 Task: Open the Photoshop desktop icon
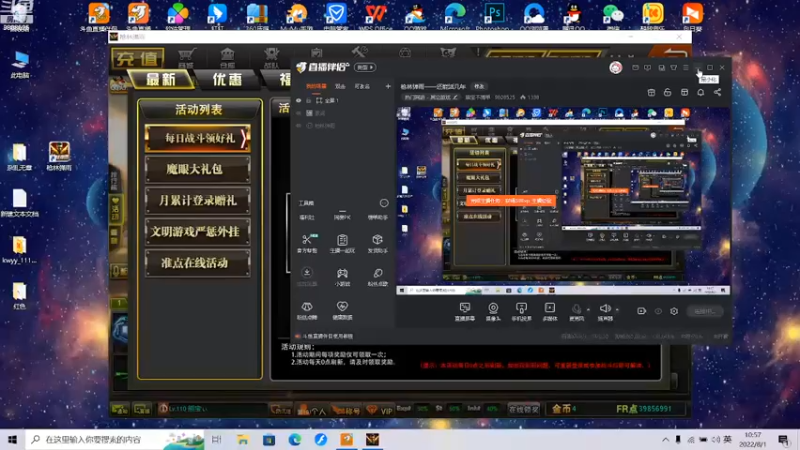pos(493,16)
